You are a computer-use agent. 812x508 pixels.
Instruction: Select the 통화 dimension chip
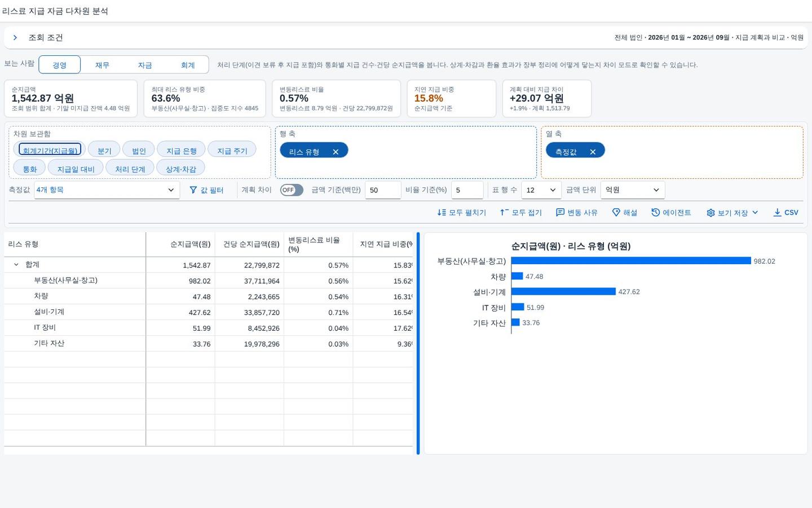[x=29, y=168]
